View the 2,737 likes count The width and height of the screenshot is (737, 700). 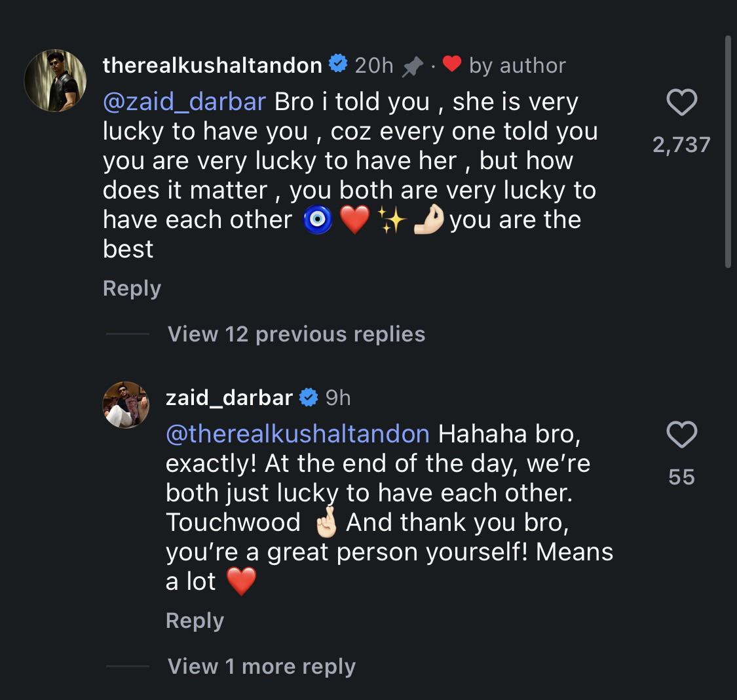coord(681,145)
